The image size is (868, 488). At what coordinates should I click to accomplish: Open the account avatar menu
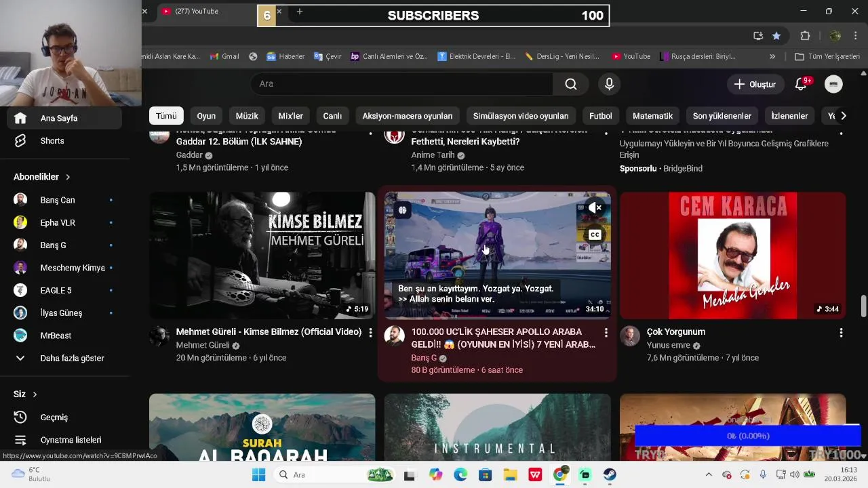[833, 84]
